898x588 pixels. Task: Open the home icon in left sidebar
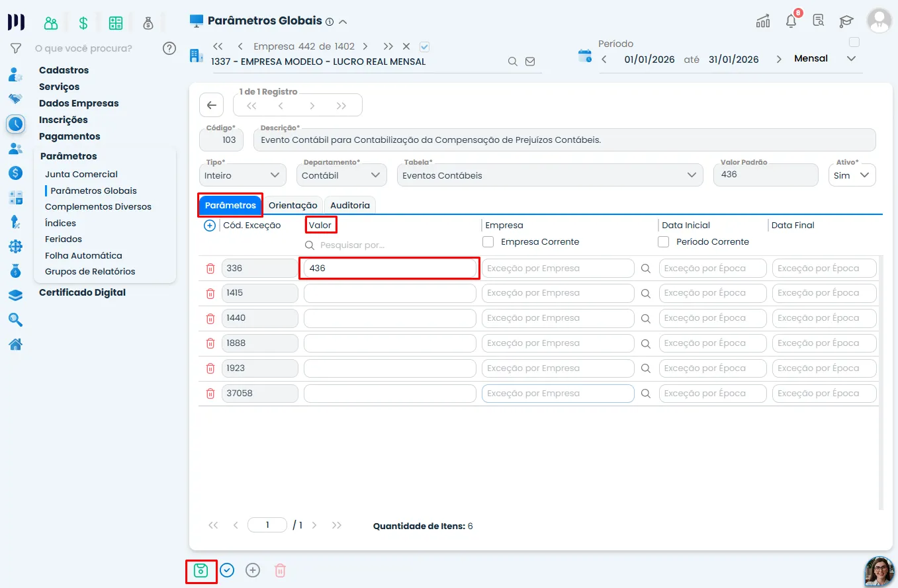coord(15,344)
